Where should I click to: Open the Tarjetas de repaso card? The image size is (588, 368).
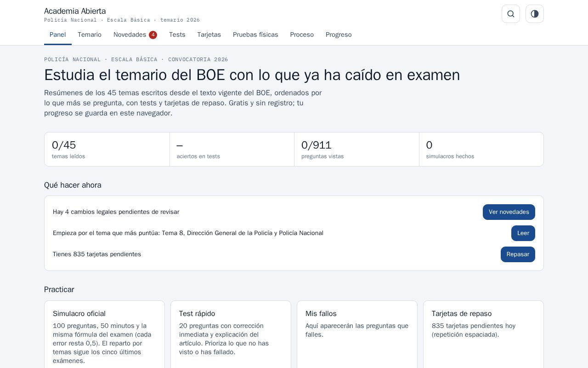[x=483, y=334]
